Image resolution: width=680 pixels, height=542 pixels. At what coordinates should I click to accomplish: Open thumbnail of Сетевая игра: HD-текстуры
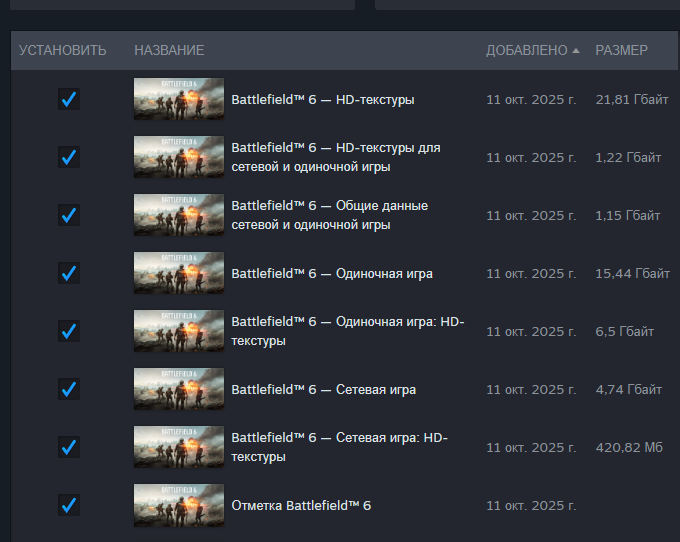click(x=179, y=447)
